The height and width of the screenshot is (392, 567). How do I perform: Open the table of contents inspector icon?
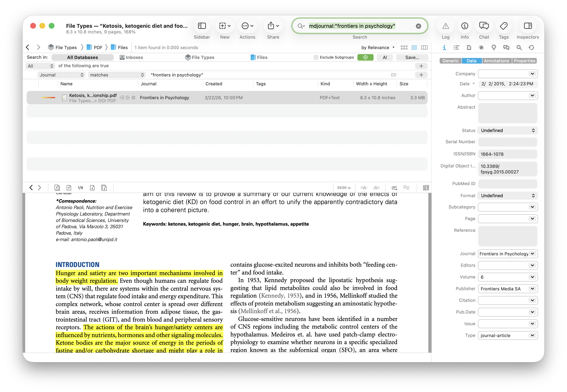456,47
